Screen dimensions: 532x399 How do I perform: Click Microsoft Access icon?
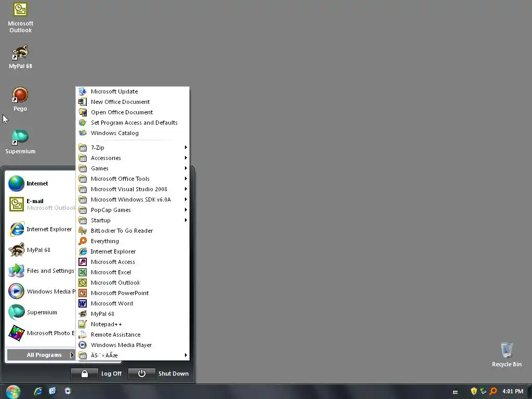[83, 262]
